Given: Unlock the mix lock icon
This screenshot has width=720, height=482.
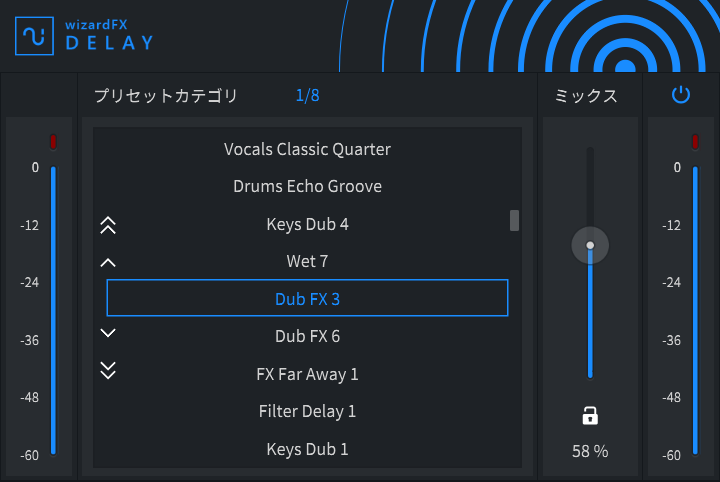Looking at the screenshot, I should [x=590, y=415].
